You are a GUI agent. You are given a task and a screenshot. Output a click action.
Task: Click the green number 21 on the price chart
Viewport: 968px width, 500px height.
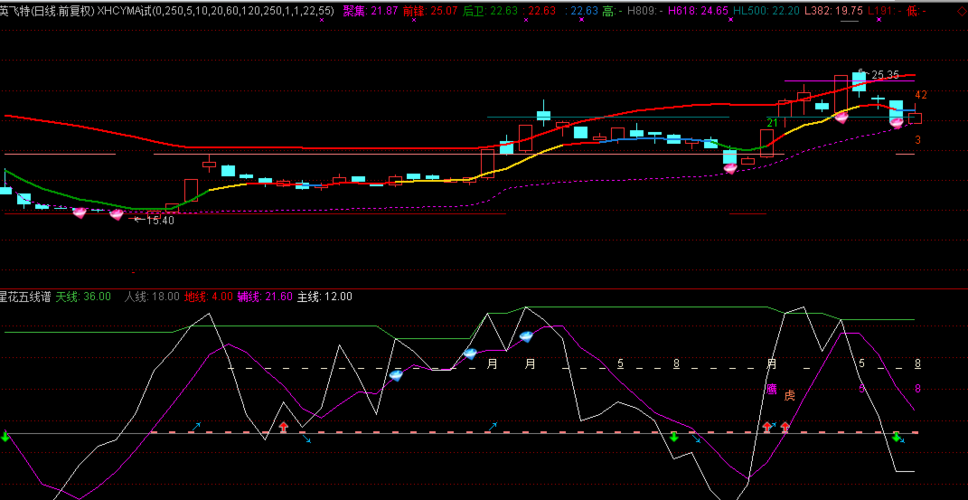[x=772, y=123]
